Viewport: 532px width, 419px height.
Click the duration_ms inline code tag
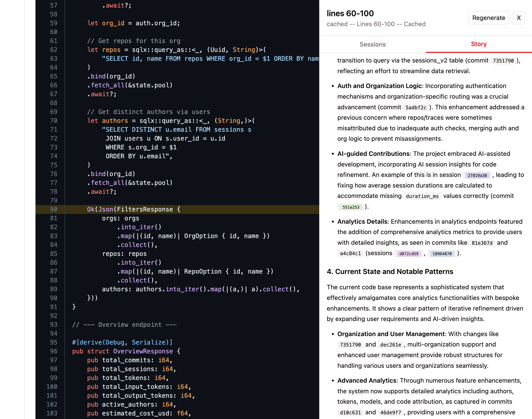click(422, 196)
